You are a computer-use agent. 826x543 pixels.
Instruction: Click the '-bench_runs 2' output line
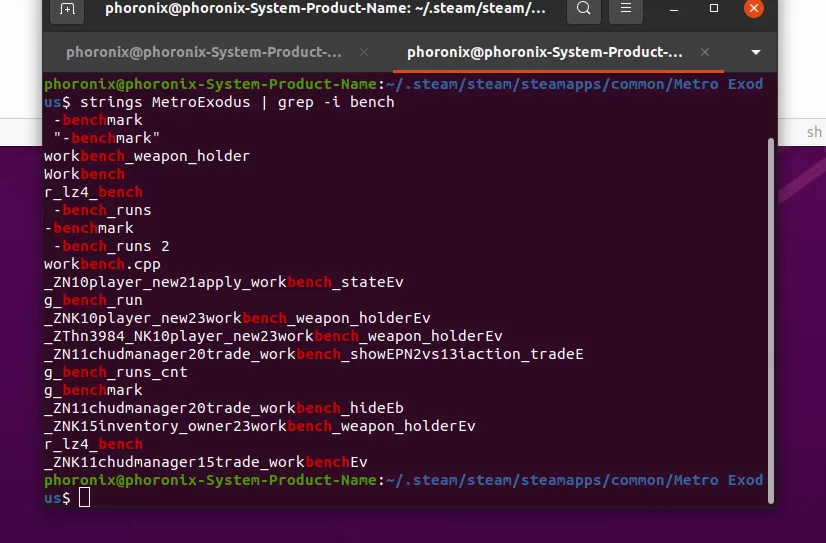pos(111,246)
